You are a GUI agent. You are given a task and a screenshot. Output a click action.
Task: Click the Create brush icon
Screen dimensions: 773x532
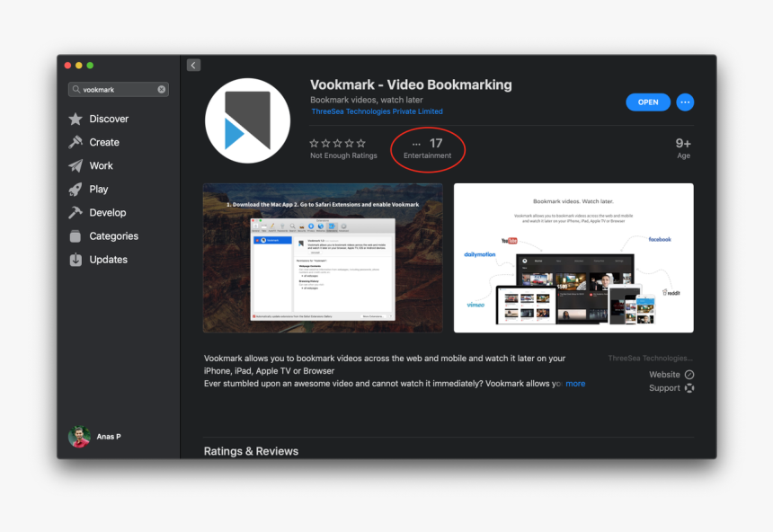[76, 143]
